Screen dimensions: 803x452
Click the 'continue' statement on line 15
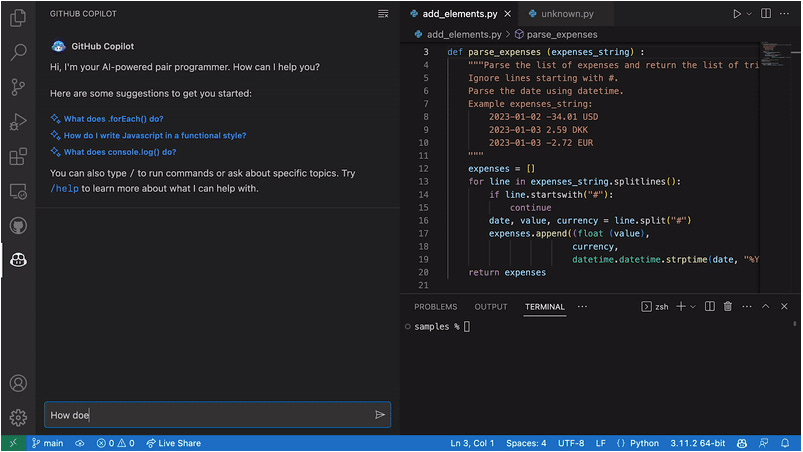531,207
